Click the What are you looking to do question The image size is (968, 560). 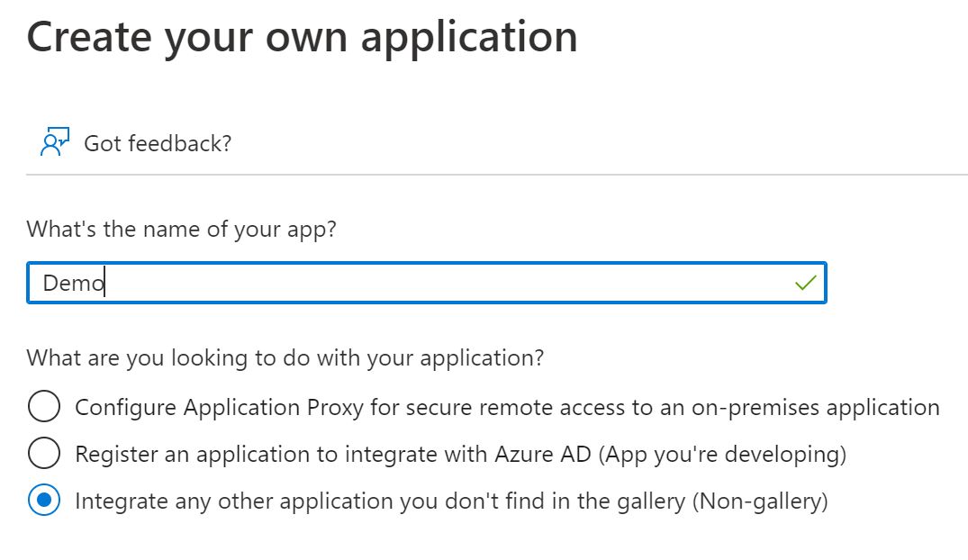285,357
